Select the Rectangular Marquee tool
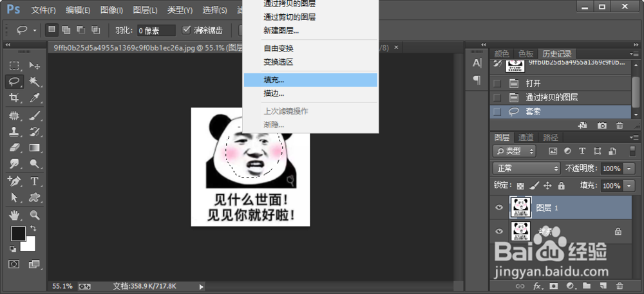Screen dimensions: 644x294 tap(14, 66)
